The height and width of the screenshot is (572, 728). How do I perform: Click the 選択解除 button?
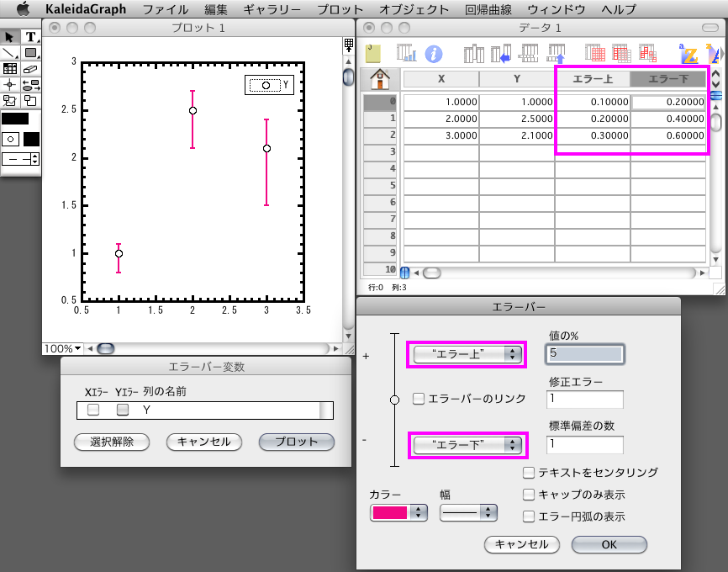(x=112, y=442)
